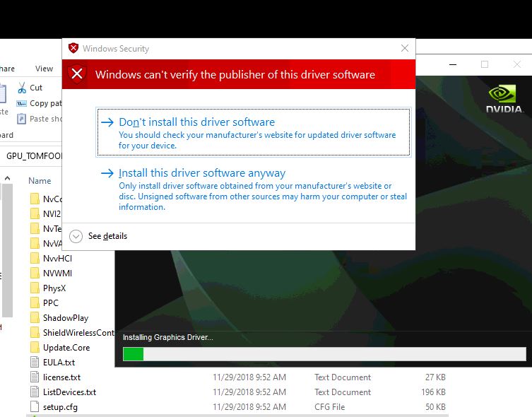
Task: Open the Share tab in File Explorer
Action: point(7,69)
